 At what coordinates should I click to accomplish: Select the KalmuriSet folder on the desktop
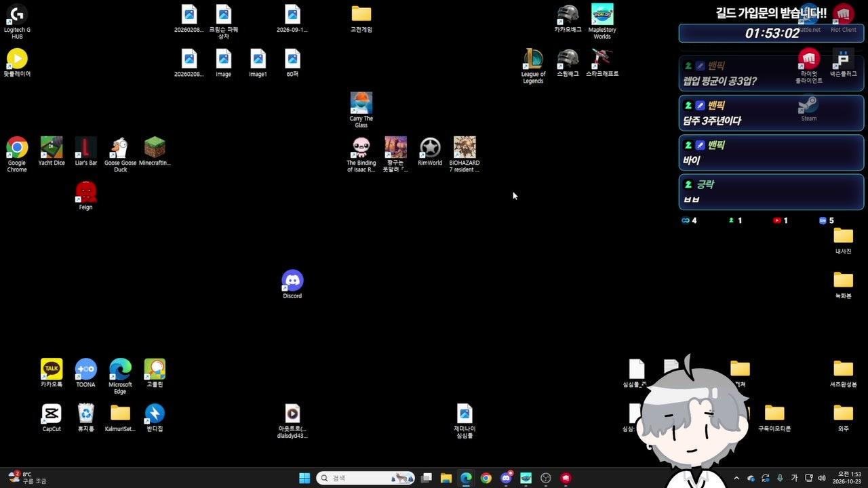point(120,418)
